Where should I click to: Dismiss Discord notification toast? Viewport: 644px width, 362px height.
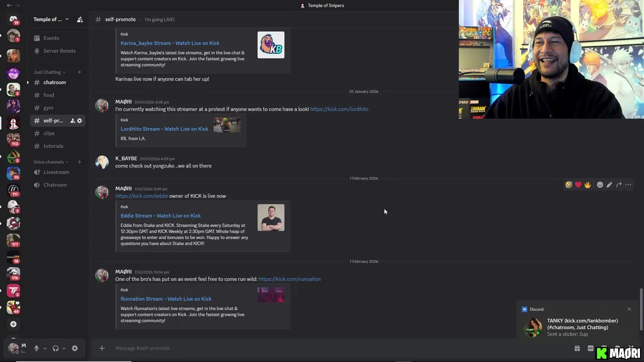[x=629, y=309]
